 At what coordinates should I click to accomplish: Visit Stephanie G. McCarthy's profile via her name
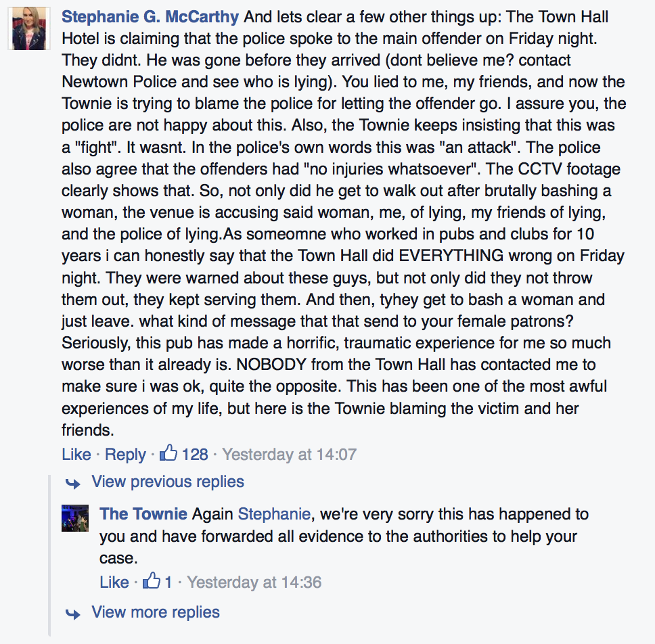click(x=150, y=16)
